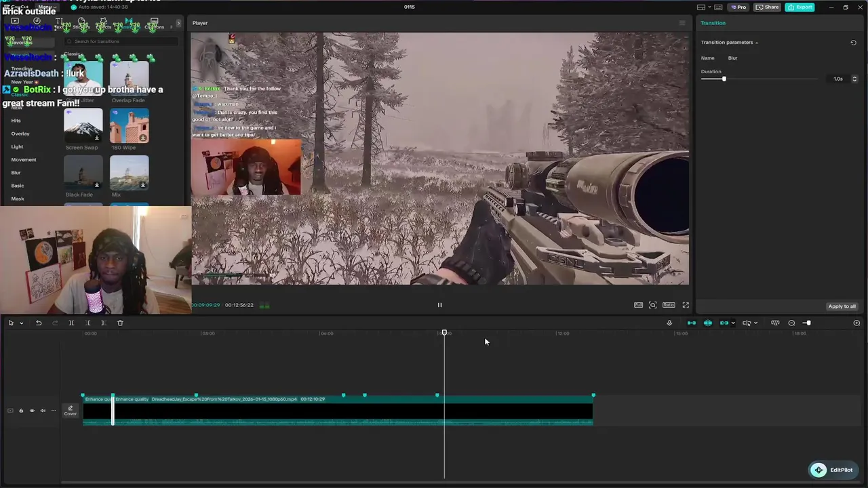
Task: Open the CapCut Menu dropdown
Action: [x=47, y=7]
